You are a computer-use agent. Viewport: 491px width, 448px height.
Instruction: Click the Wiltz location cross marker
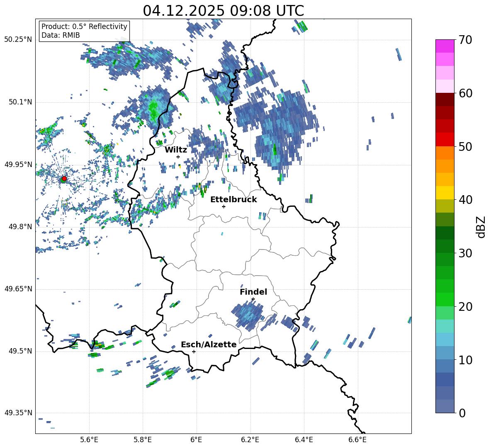click(178, 157)
